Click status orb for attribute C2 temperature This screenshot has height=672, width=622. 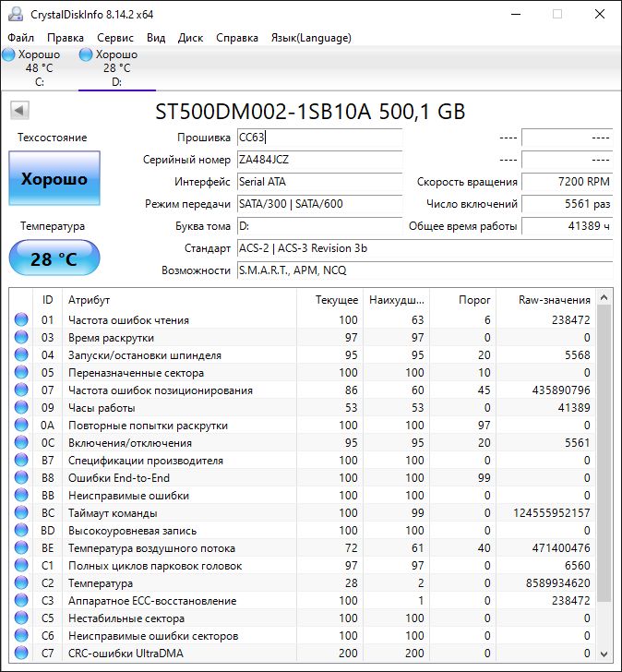(20, 583)
